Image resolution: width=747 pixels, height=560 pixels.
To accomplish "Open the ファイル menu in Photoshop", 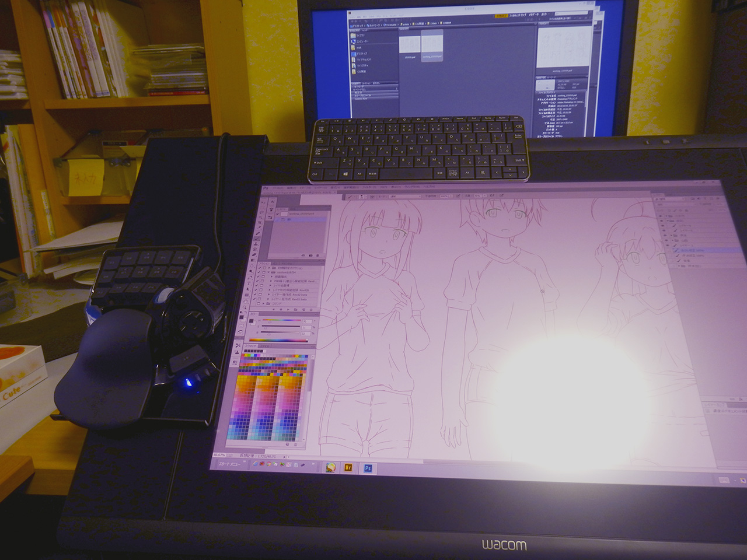I will click(278, 188).
